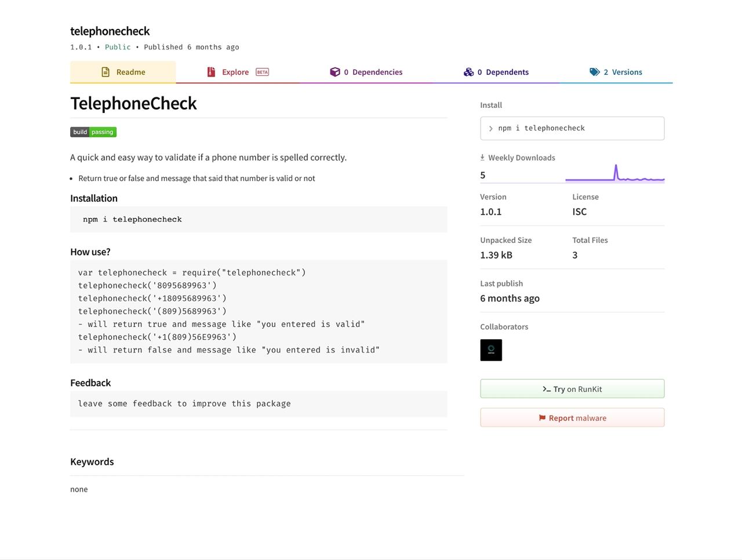Click the npm i telephonecheck install box
This screenshot has width=742, height=560.
pos(572,128)
